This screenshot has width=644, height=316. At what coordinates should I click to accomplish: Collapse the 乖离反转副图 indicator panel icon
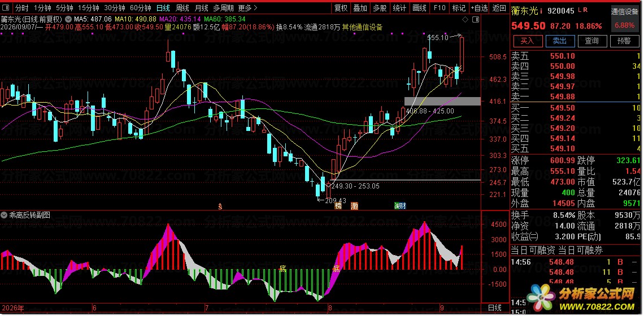point(5,214)
